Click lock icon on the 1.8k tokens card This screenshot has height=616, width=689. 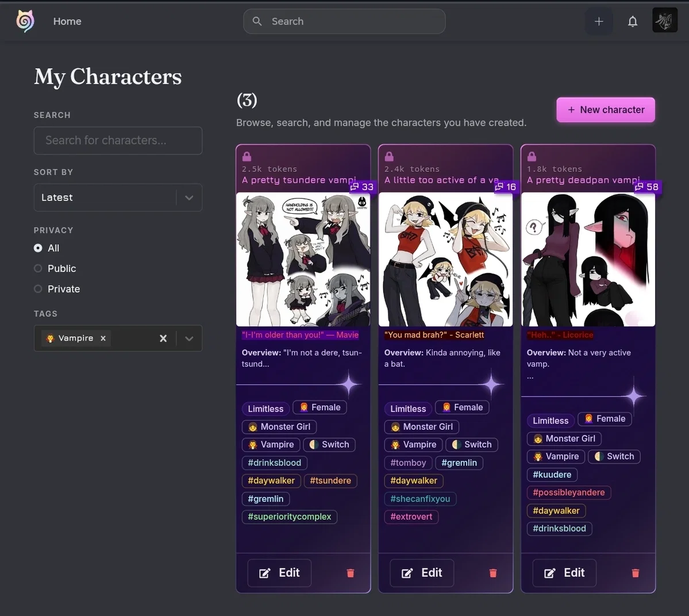coord(532,156)
